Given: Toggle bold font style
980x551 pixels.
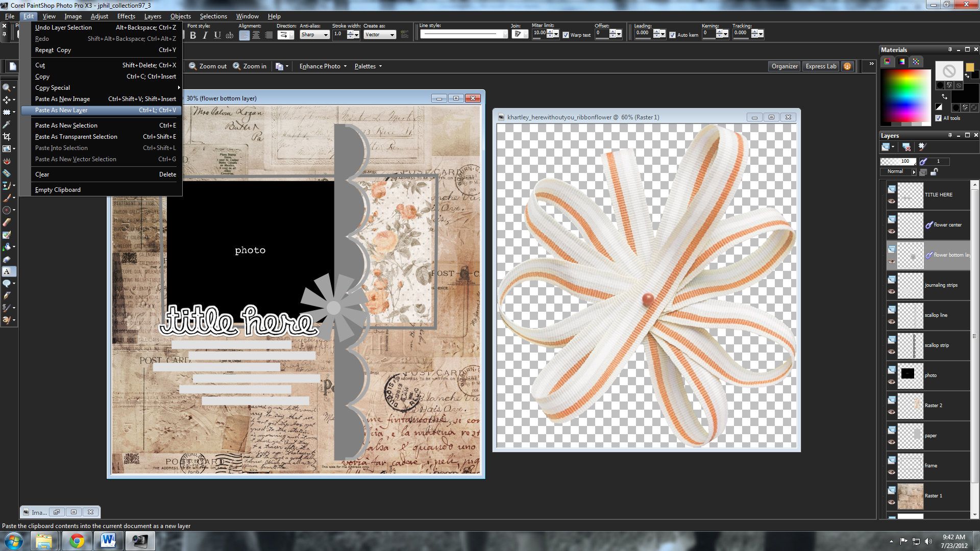Looking at the screenshot, I should [193, 35].
